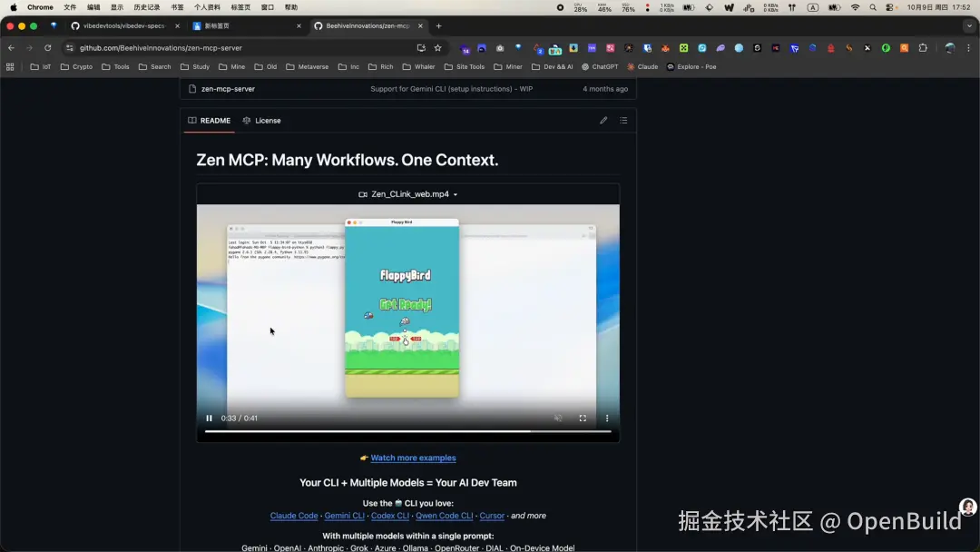This screenshot has height=552, width=980.
Task: Switch to the vibedevtools/vibedev-specs tab
Action: (123, 25)
